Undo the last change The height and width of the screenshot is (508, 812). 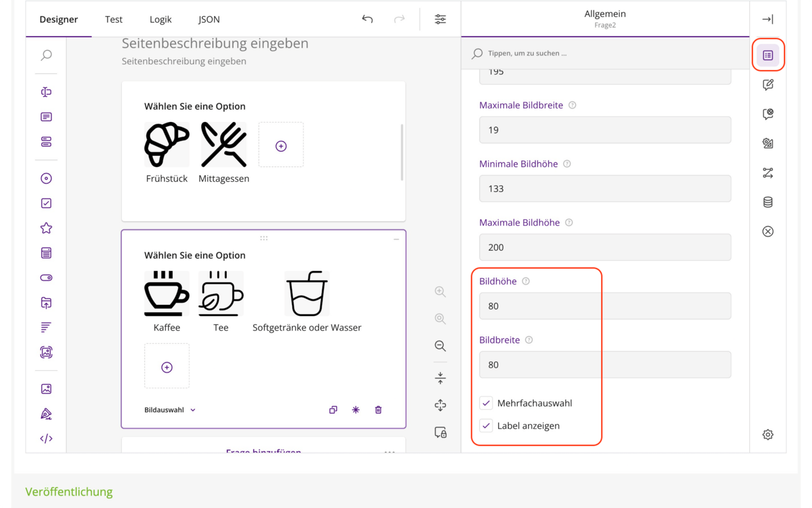coord(368,19)
